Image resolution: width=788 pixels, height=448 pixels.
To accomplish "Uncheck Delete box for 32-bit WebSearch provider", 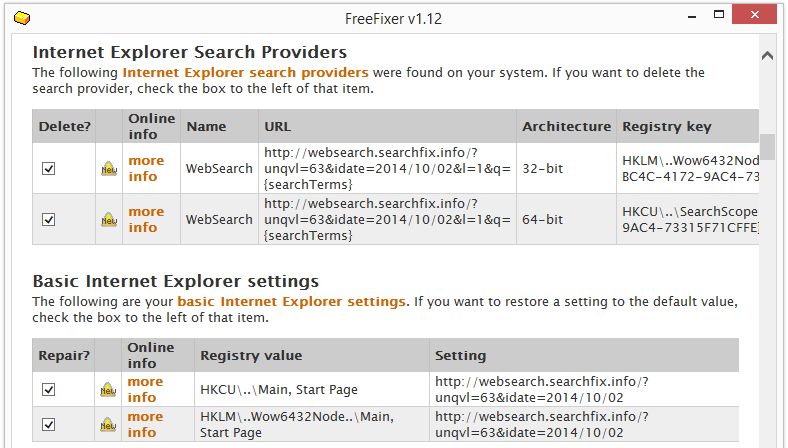I will (x=49, y=168).
